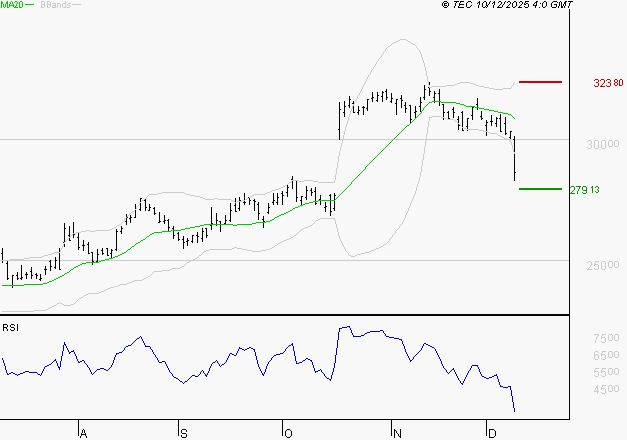The image size is (627, 440).
Task: Click the RSI 45.00 axis label
Action: pos(606,389)
